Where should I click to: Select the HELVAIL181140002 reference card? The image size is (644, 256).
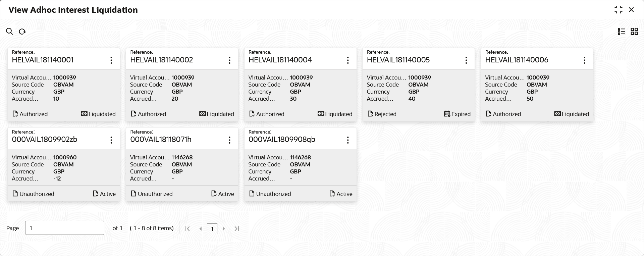click(182, 88)
